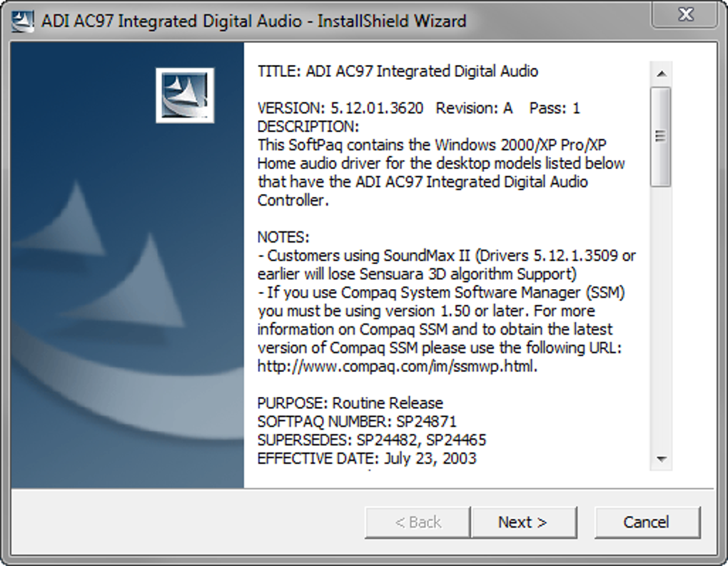The image size is (728, 566).
Task: Click the URL http://www.compaq.com/im/ssmwp.html
Action: click(398, 366)
